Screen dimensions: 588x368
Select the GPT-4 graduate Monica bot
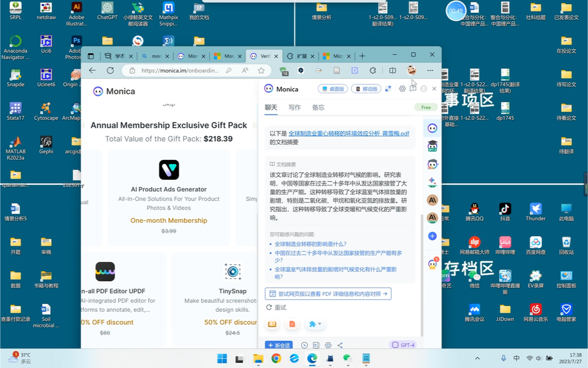point(432,146)
